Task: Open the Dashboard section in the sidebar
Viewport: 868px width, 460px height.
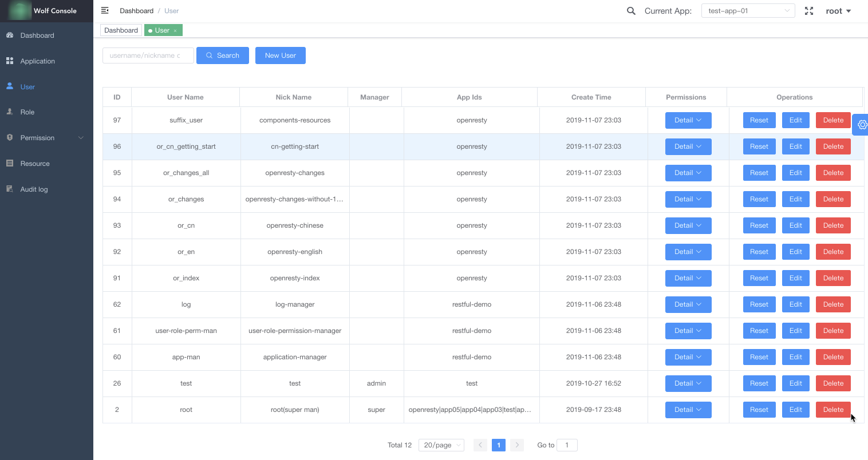Action: coord(37,35)
